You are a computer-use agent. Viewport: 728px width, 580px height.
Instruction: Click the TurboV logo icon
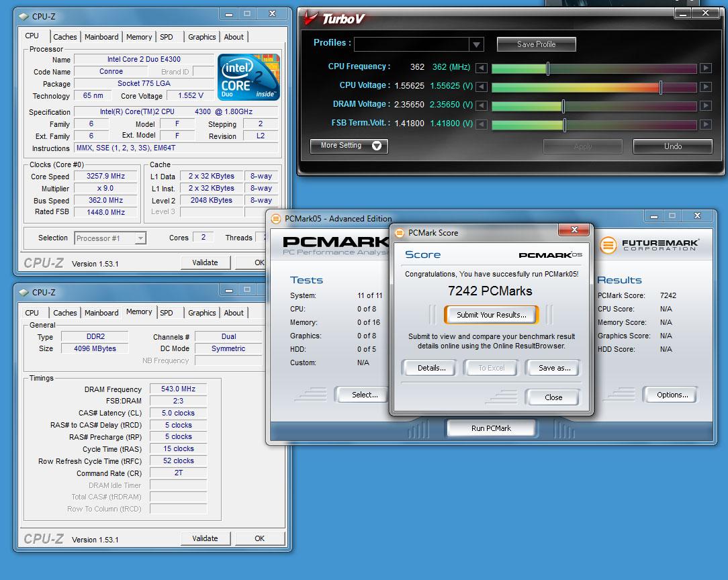click(310, 18)
